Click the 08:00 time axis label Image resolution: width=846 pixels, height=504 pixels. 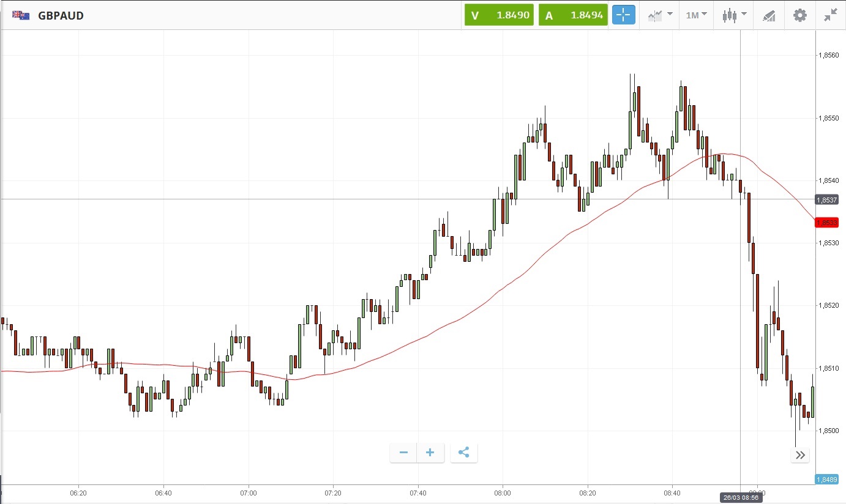coord(503,492)
